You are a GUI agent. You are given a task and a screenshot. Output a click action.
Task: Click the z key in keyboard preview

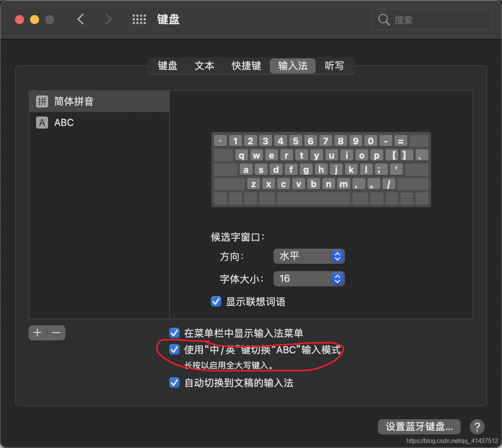click(254, 184)
